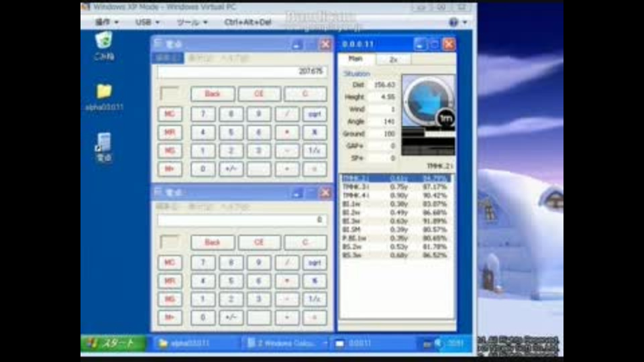Click the alpha00011 taskbar button

click(195, 343)
